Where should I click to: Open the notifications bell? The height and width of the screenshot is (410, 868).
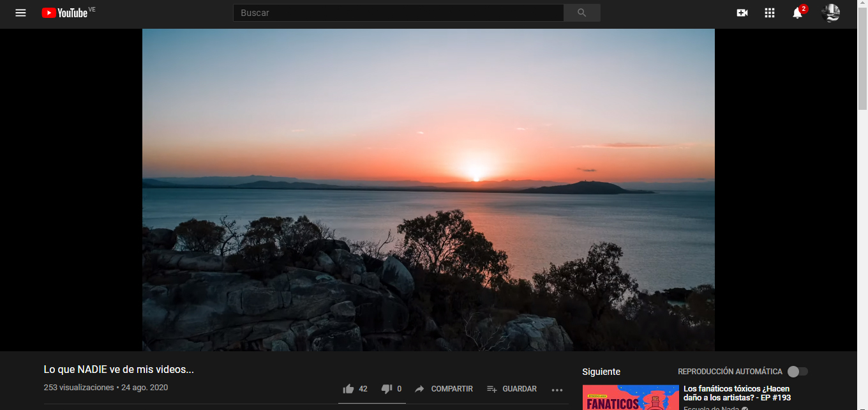(x=797, y=13)
